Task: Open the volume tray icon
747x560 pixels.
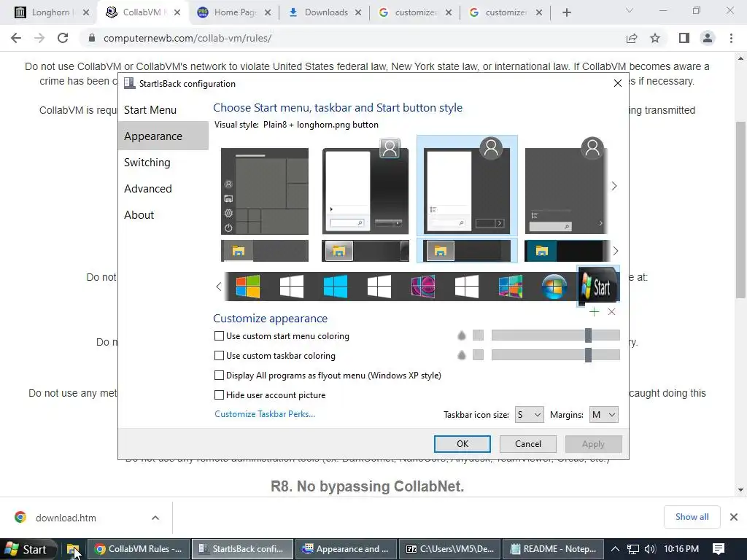Action: (650, 549)
